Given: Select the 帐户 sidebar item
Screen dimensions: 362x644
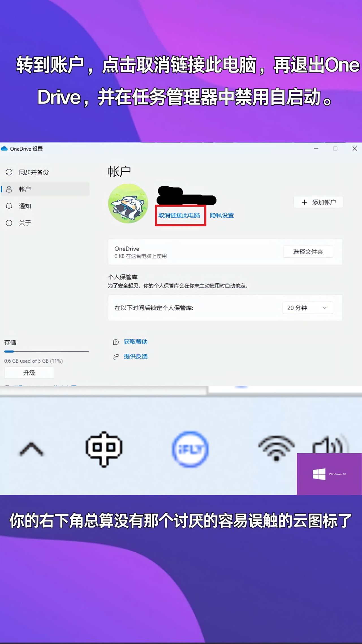Looking at the screenshot, I should 45,189.
